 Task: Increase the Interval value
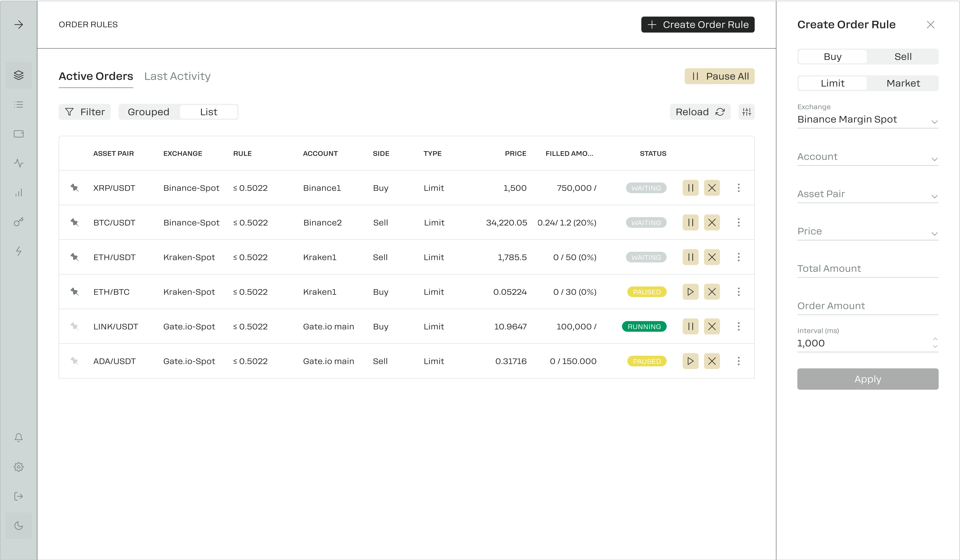pos(935,339)
